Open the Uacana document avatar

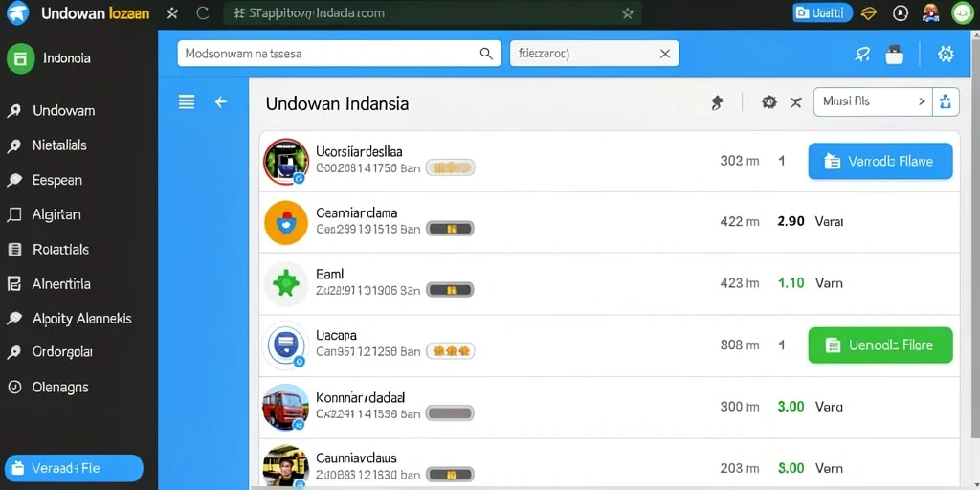[x=286, y=345]
